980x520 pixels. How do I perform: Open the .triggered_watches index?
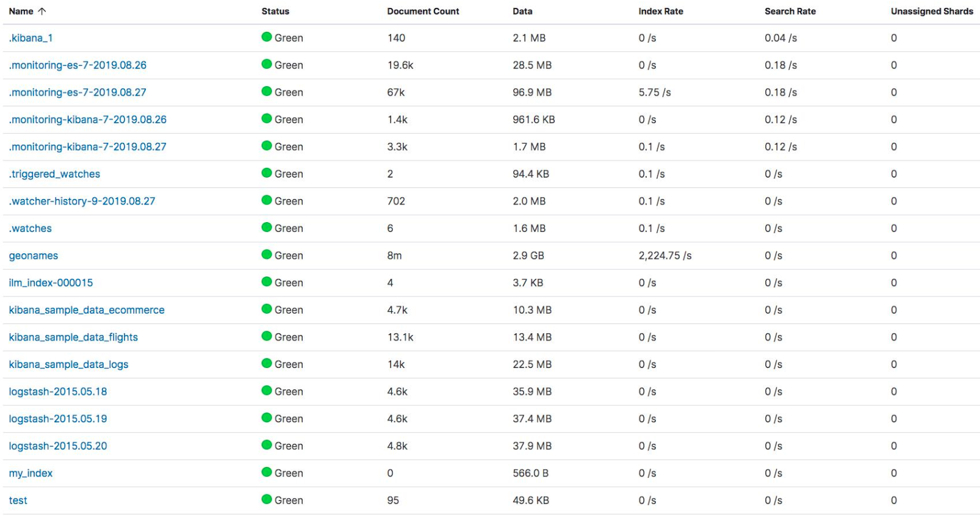[54, 174]
